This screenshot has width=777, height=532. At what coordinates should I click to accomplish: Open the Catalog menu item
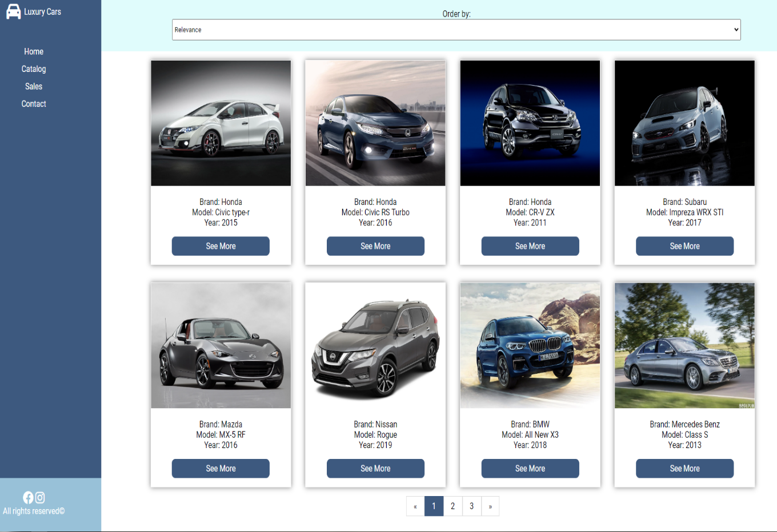pyautogui.click(x=34, y=69)
